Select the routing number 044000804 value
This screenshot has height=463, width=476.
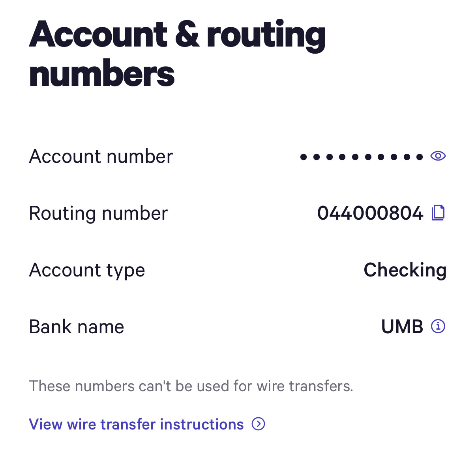click(370, 213)
